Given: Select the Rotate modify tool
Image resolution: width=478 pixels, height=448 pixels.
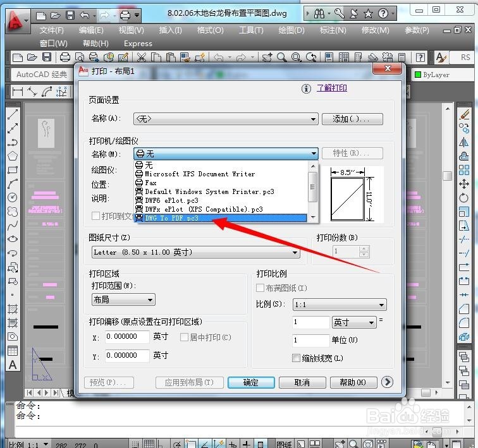Looking at the screenshot, I should coord(464,198).
